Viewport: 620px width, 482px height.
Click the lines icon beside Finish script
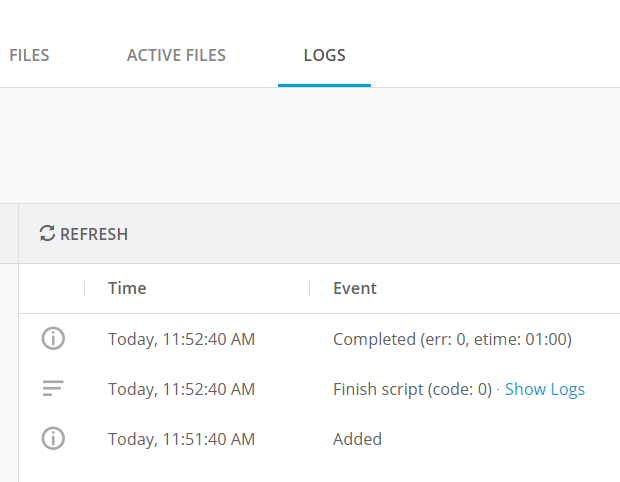(x=53, y=389)
